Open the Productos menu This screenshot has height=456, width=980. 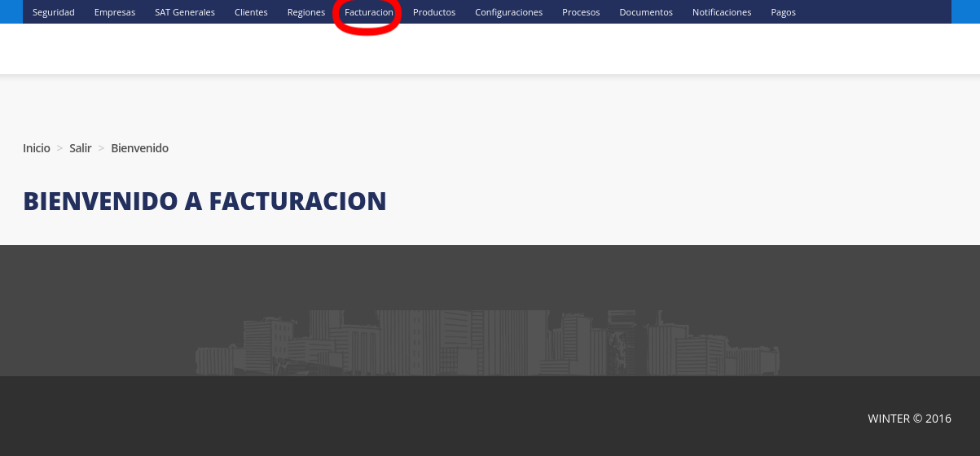(x=434, y=12)
